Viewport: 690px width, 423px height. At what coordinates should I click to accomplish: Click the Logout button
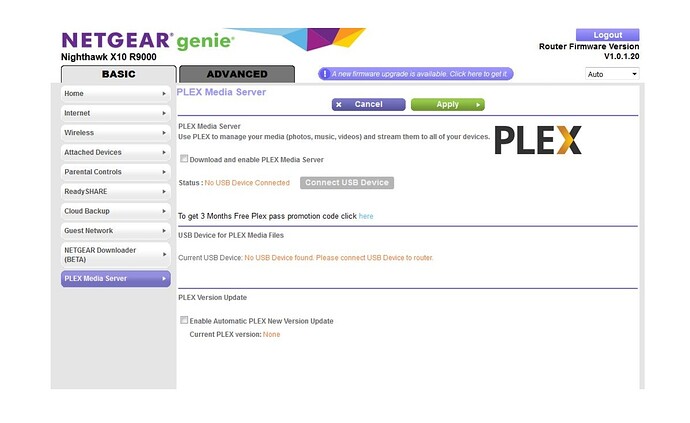tap(607, 35)
